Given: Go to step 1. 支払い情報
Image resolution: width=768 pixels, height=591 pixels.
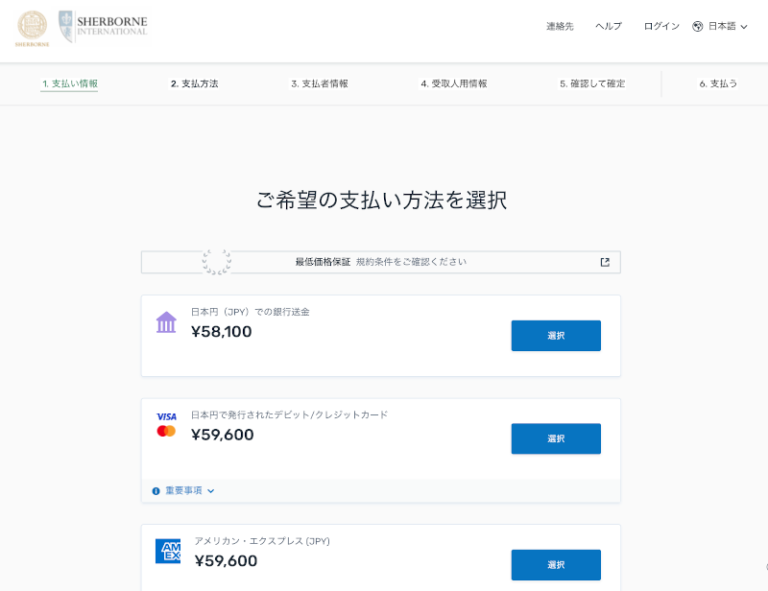Looking at the screenshot, I should (70, 84).
